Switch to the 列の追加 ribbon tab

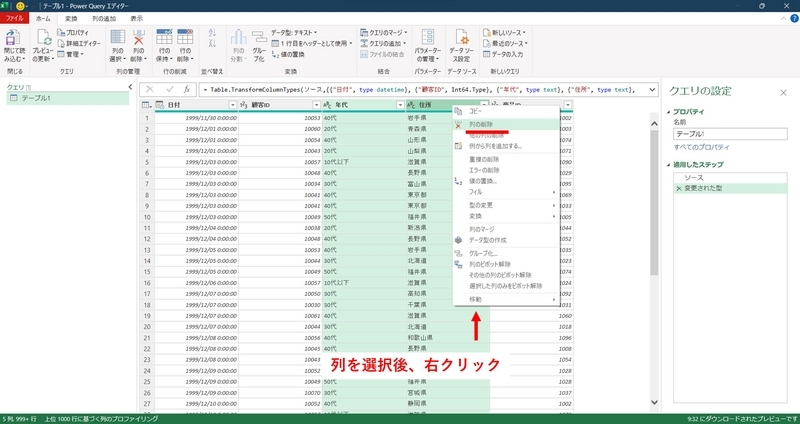pos(104,18)
